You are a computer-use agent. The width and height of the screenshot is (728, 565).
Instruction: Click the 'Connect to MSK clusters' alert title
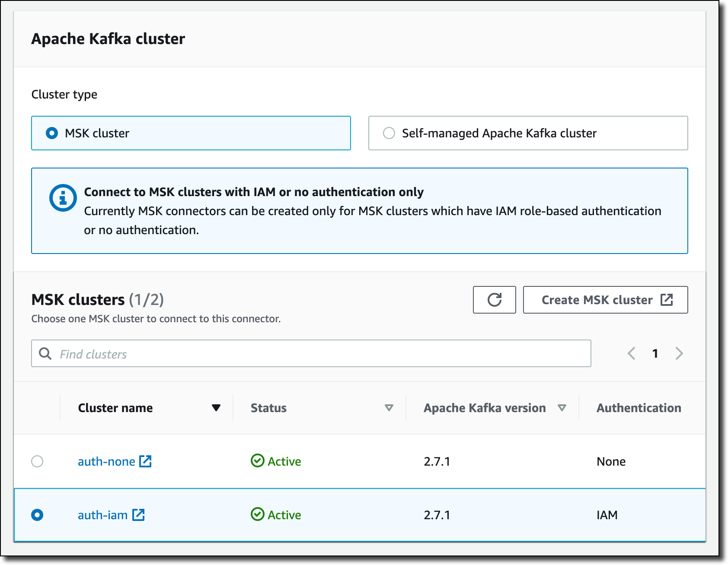pyautogui.click(x=254, y=192)
